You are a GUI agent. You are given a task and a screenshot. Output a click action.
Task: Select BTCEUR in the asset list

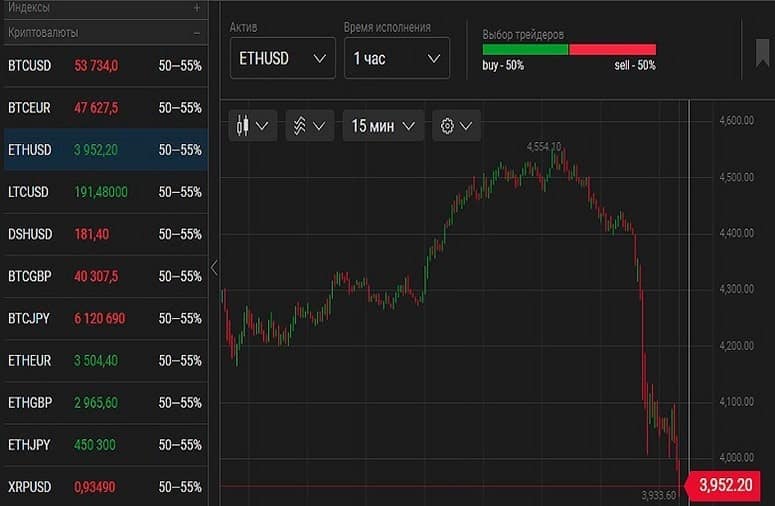pyautogui.click(x=104, y=108)
